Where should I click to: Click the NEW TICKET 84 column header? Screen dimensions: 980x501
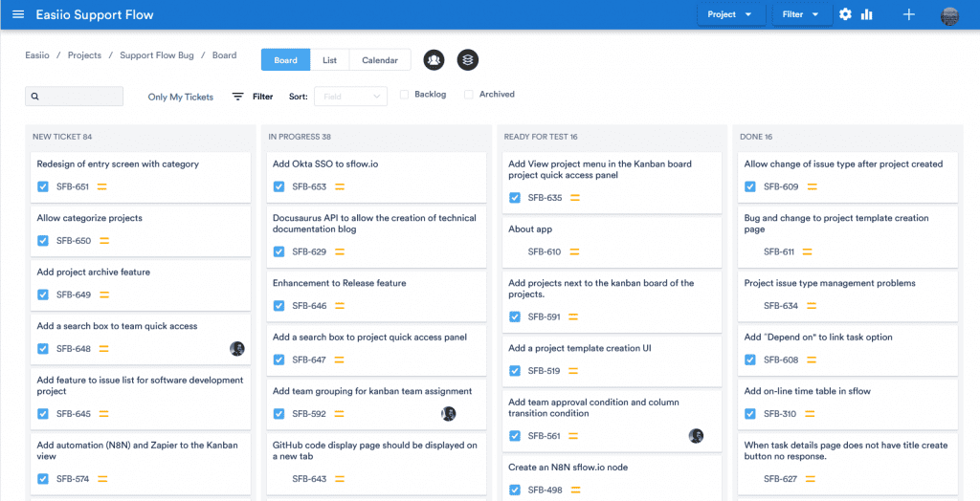[x=62, y=136]
